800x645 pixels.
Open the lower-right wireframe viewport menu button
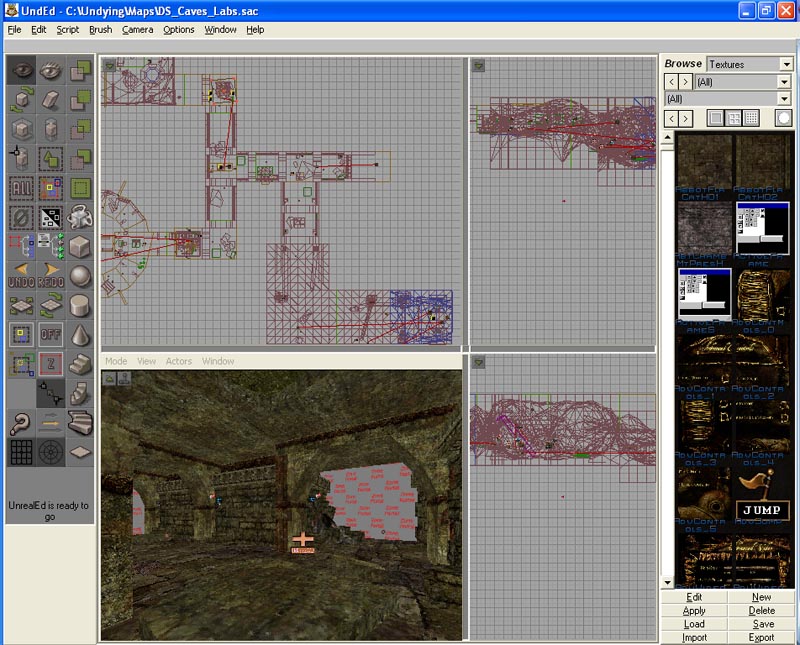(x=478, y=362)
